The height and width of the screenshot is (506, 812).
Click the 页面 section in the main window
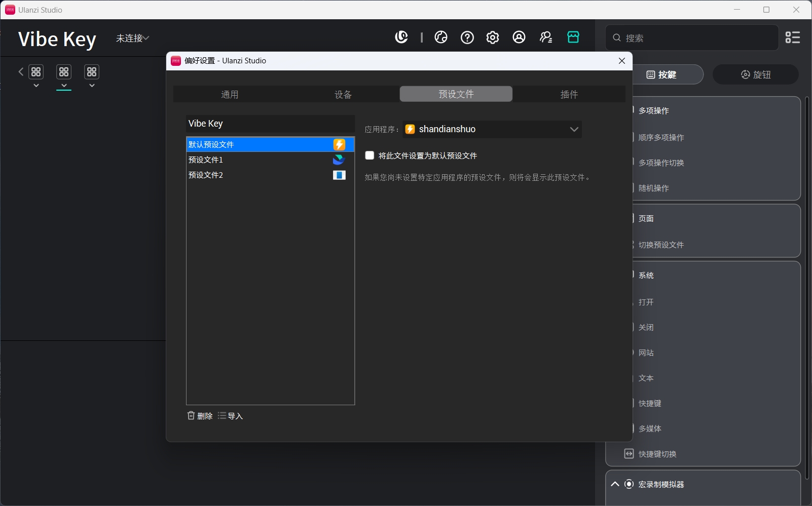(x=646, y=218)
